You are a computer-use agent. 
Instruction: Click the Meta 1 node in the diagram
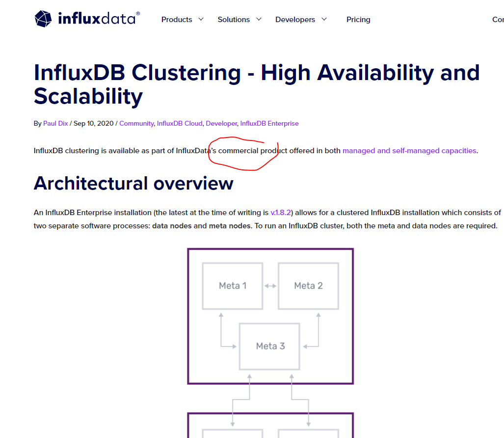point(232,286)
